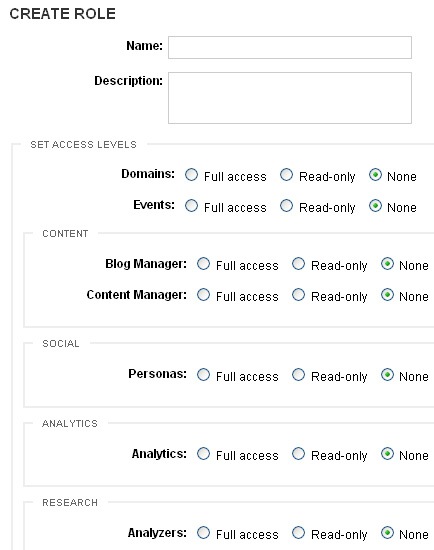This screenshot has width=434, height=550.
Task: Choose Read-only for Personas
Action: tap(298, 375)
